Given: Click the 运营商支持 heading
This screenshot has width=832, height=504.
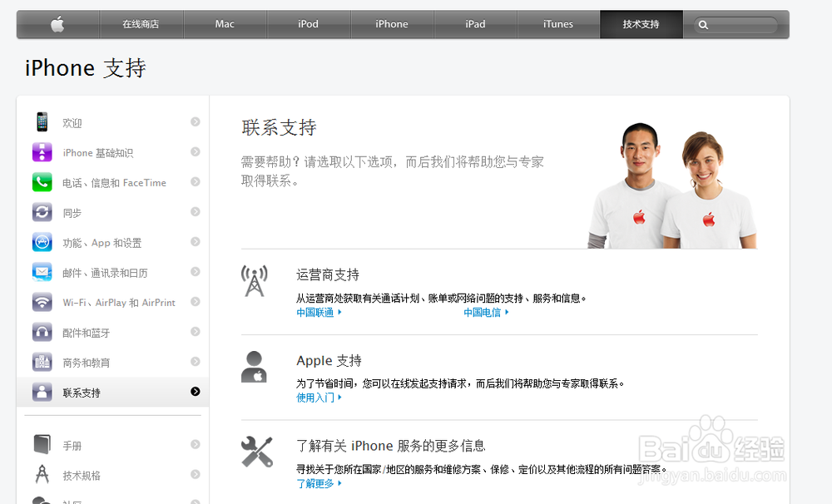Looking at the screenshot, I should 328,274.
